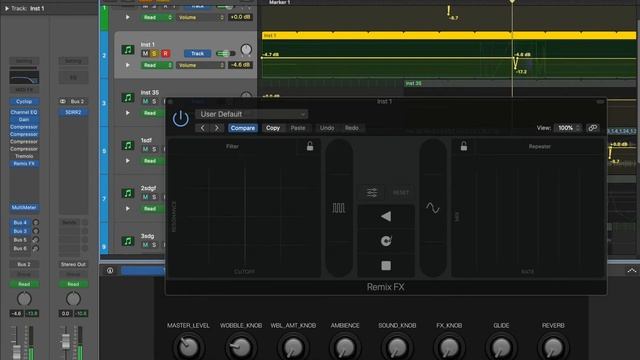640x360 pixels.
Task: Click the -4.6 dB value on Inst 1
Action: point(240,65)
